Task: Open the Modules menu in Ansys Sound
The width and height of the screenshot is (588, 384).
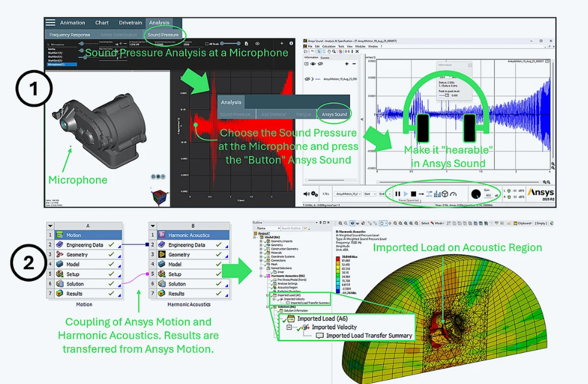Action: point(361,47)
